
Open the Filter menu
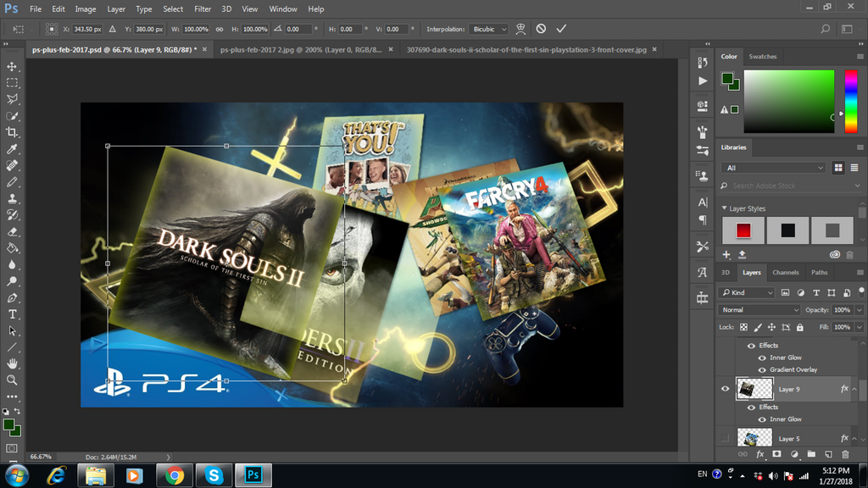pos(203,9)
